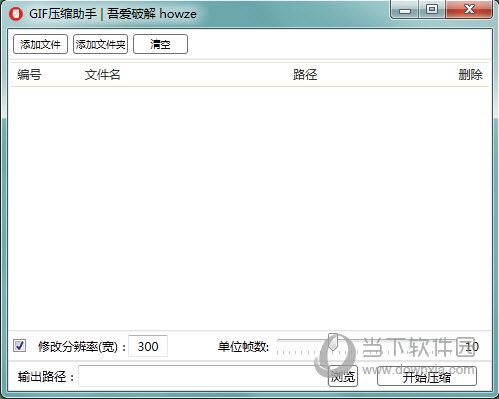Click the 添加文件 button
The height and width of the screenshot is (399, 499).
tap(40, 44)
